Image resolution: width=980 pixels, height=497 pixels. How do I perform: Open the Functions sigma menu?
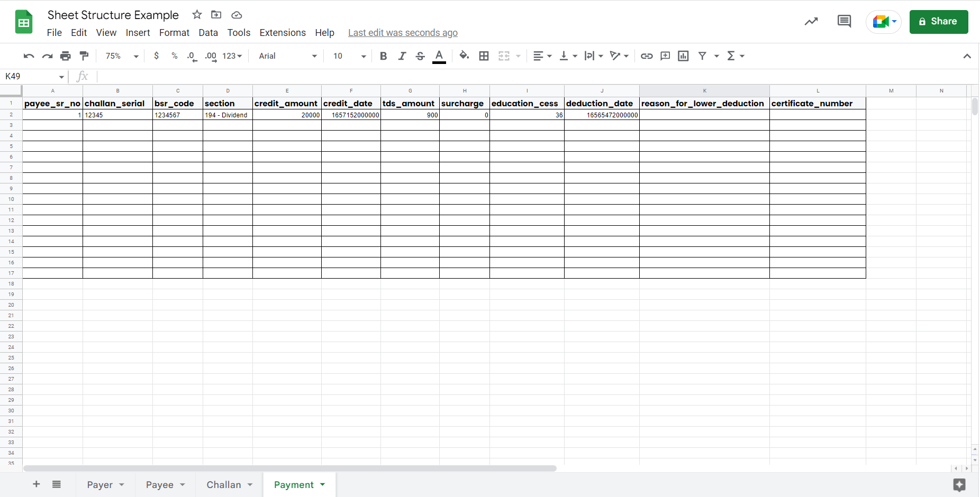click(736, 56)
